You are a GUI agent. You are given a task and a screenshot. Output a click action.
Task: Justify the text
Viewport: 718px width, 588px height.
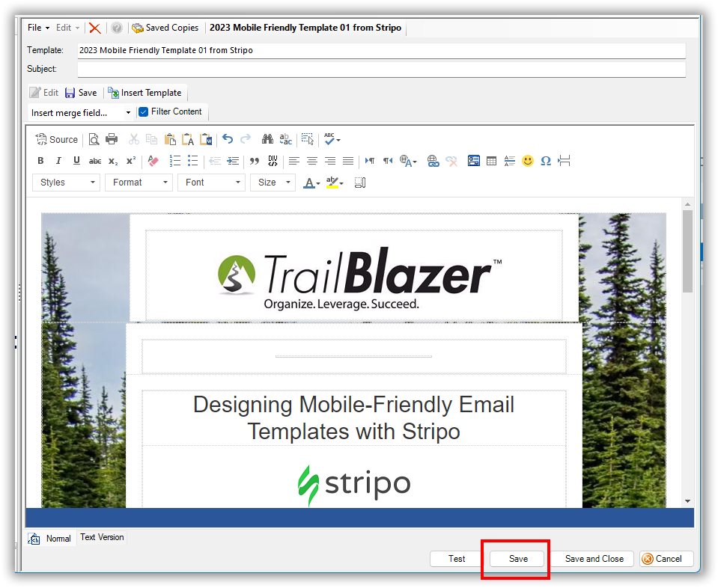coord(348,161)
